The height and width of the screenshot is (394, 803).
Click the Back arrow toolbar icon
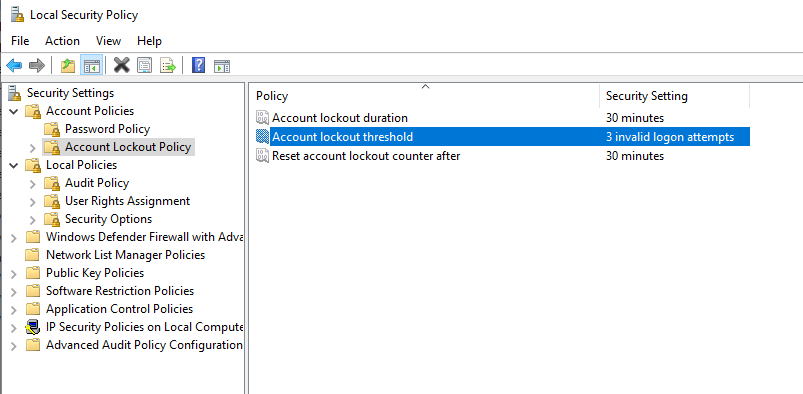tap(14, 66)
